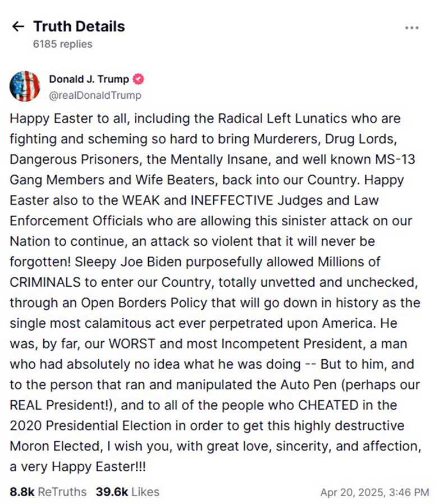Click the Donald J. Trump display name
The height and width of the screenshot is (504, 439).
[x=89, y=79]
